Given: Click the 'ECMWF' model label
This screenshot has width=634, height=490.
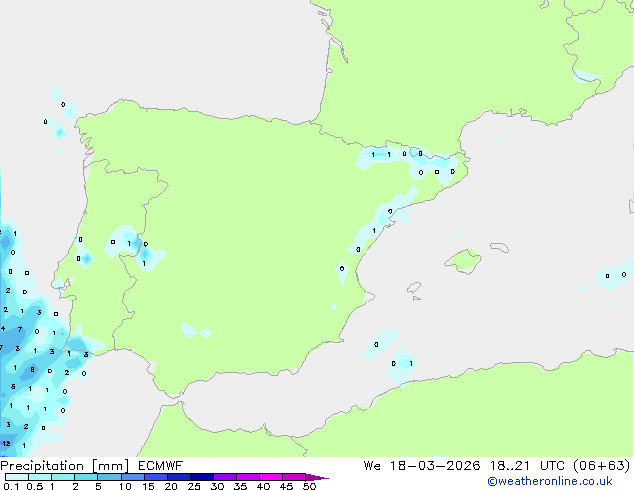Looking at the screenshot, I should tap(161, 466).
